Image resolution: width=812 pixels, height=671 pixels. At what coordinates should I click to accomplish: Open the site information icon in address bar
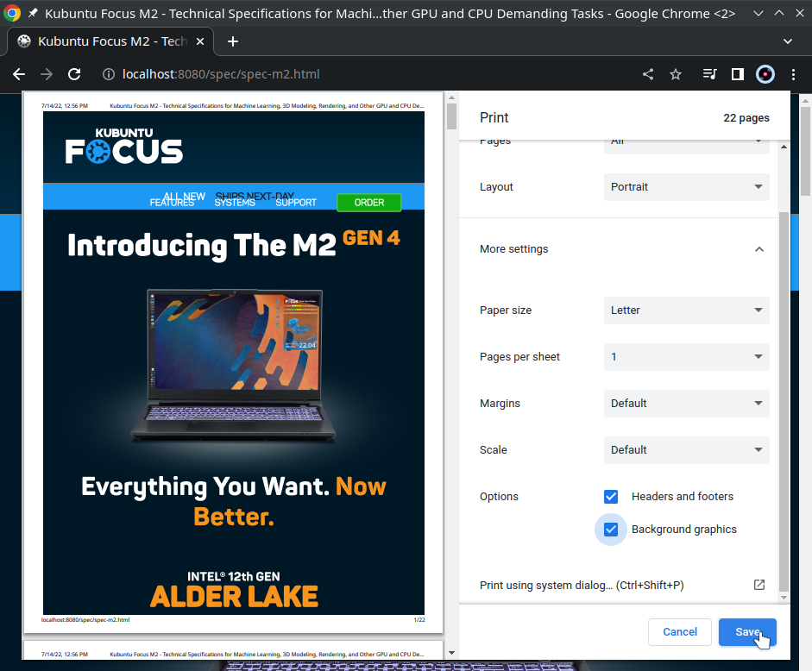tap(108, 74)
